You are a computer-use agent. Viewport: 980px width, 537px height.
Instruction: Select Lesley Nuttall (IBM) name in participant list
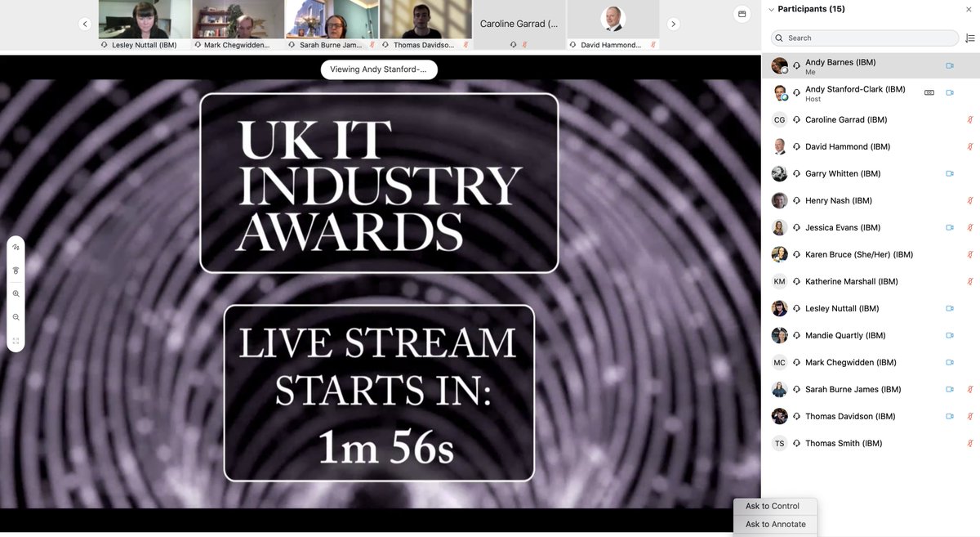coord(842,308)
